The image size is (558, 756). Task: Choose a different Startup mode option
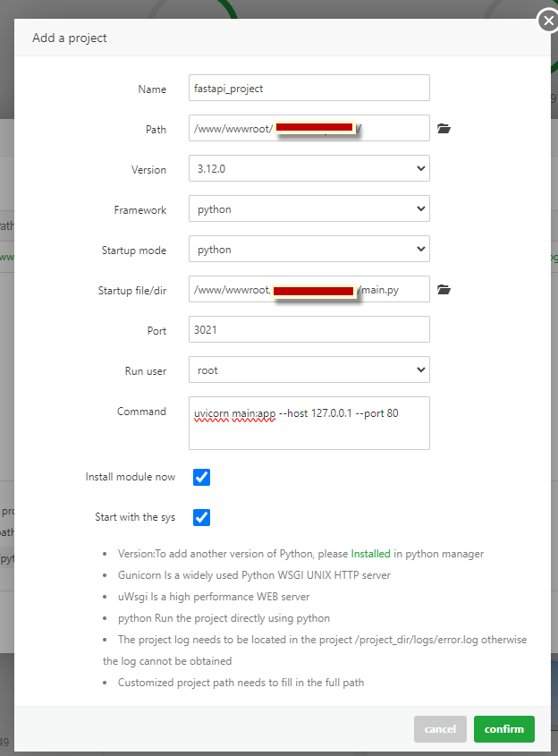[309, 250]
